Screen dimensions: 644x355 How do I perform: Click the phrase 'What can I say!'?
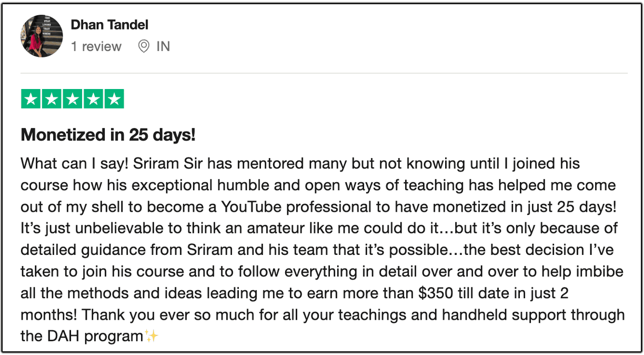(75, 164)
